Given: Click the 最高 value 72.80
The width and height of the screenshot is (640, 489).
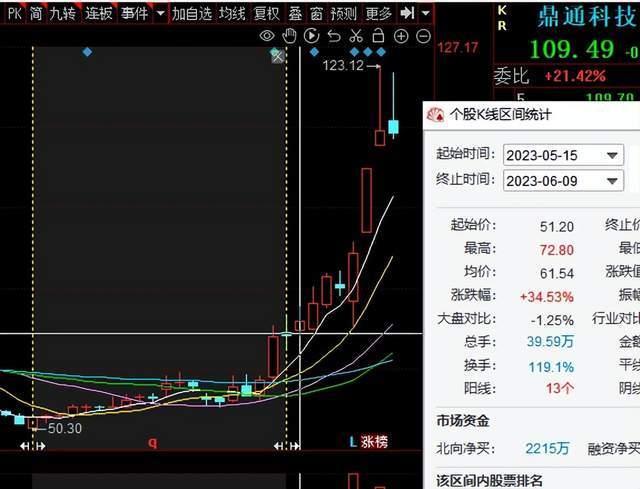Looking at the screenshot, I should coord(557,249).
